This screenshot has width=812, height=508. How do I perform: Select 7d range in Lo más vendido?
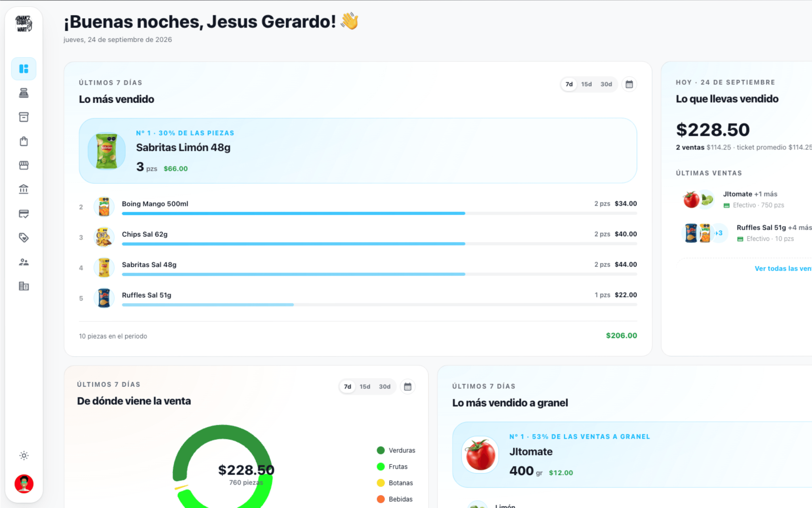569,84
